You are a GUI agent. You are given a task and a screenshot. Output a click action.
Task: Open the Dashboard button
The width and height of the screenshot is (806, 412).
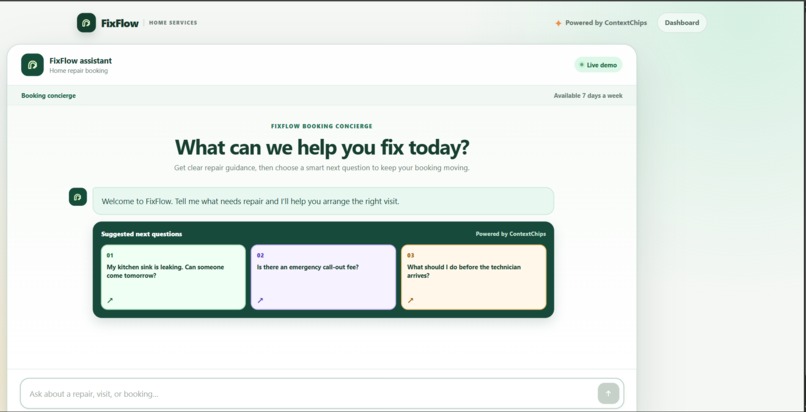[x=682, y=23]
